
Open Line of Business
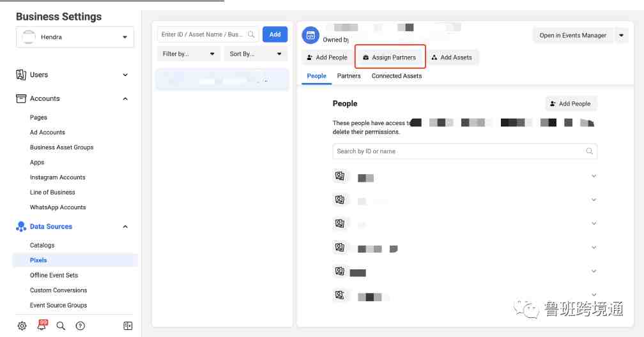(x=52, y=192)
